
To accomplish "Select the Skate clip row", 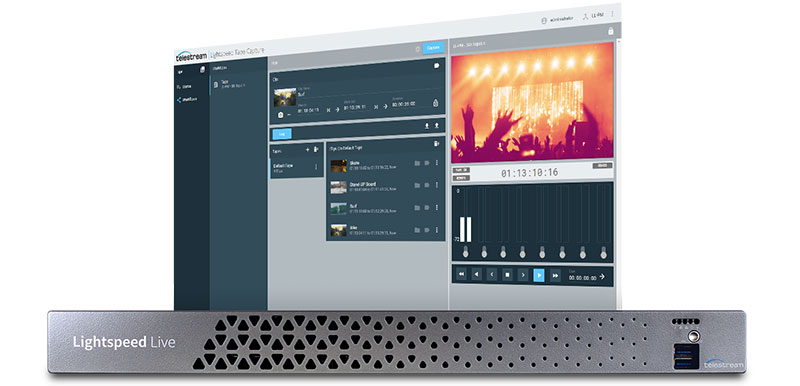I will (385, 165).
